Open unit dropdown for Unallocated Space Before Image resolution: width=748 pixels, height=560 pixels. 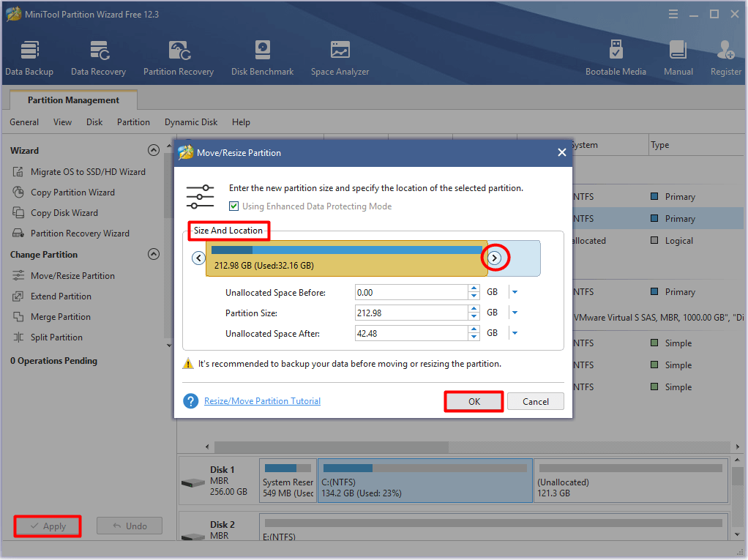515,292
